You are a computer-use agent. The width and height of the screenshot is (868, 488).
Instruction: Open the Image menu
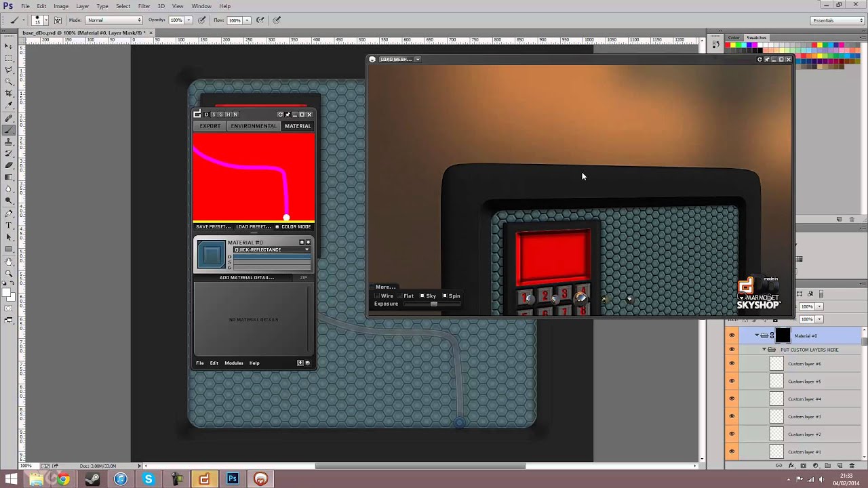pyautogui.click(x=61, y=6)
